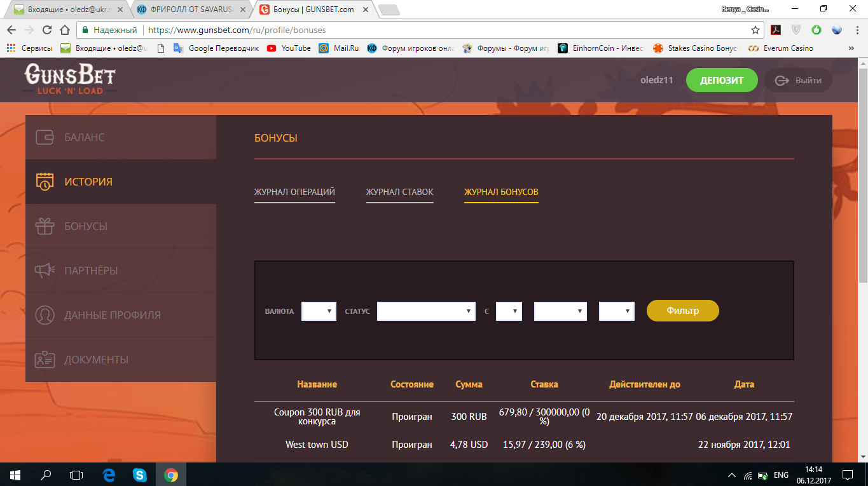Image resolution: width=868 pixels, height=486 pixels.
Task: Switch to Журнал операций tab
Action: point(294,192)
